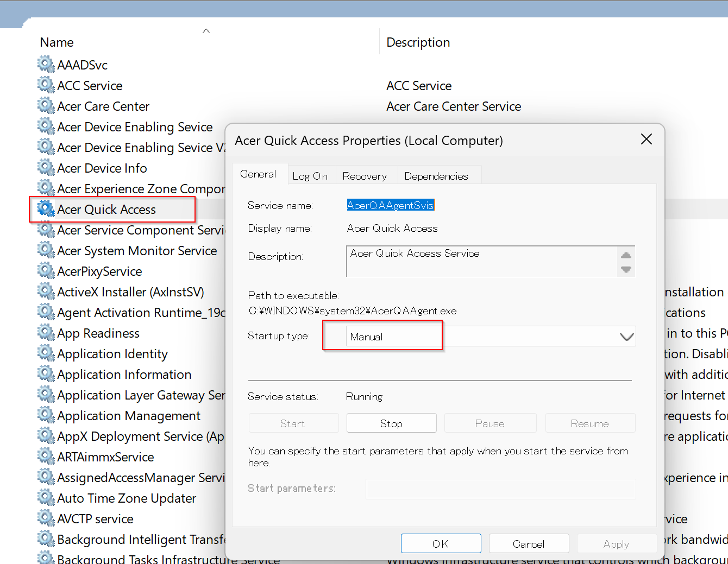Screen dimensions: 728x564
Task: Click the gear icon for Acer Device Info
Action: [46, 167]
